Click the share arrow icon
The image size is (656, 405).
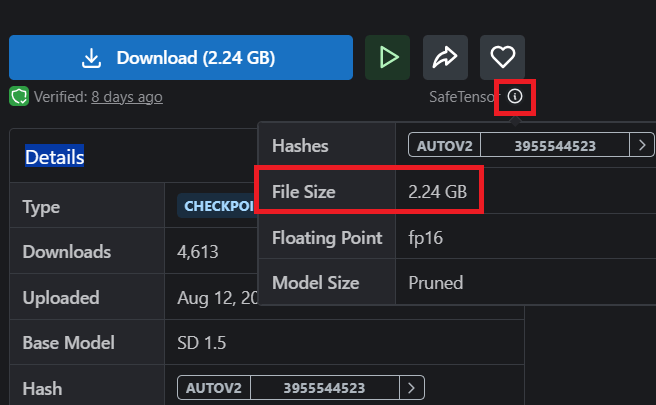(445, 58)
